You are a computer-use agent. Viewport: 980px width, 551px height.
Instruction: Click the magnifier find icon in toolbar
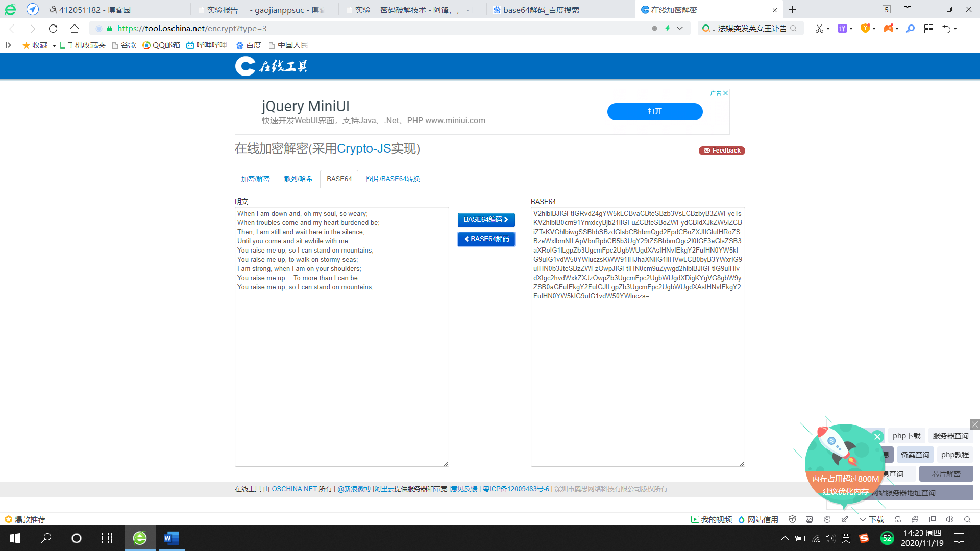click(x=910, y=29)
